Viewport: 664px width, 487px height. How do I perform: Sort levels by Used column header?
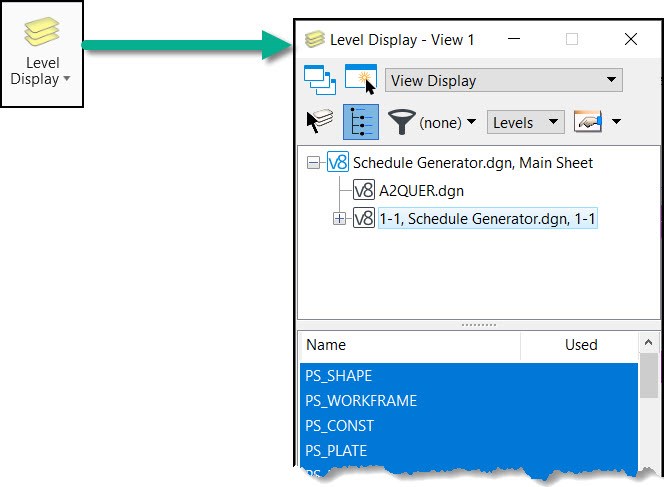click(x=579, y=345)
